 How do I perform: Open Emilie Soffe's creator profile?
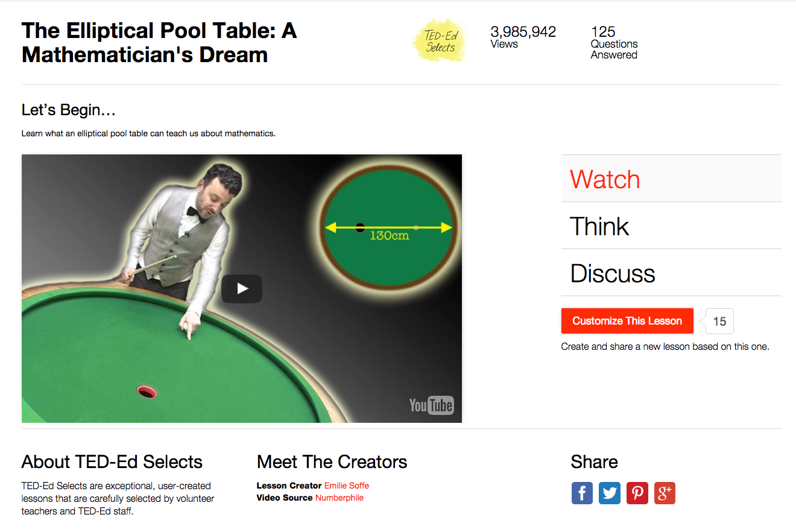point(347,486)
